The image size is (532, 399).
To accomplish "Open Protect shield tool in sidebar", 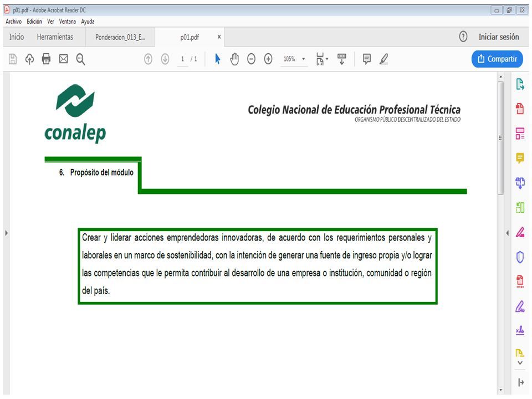I will coord(520,257).
